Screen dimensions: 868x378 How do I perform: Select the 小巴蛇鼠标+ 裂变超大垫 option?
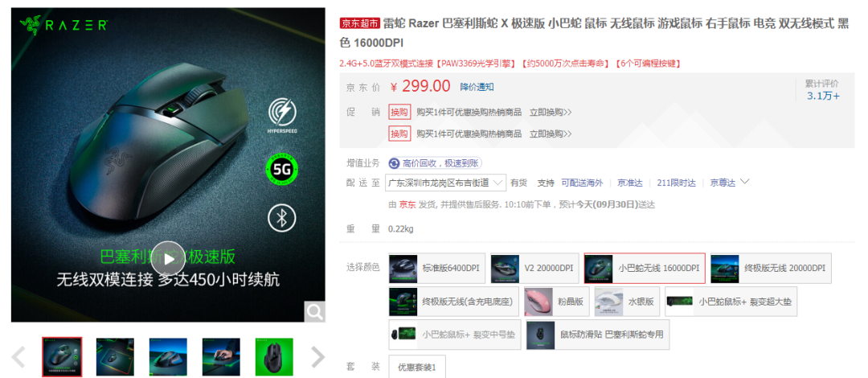[731, 302]
